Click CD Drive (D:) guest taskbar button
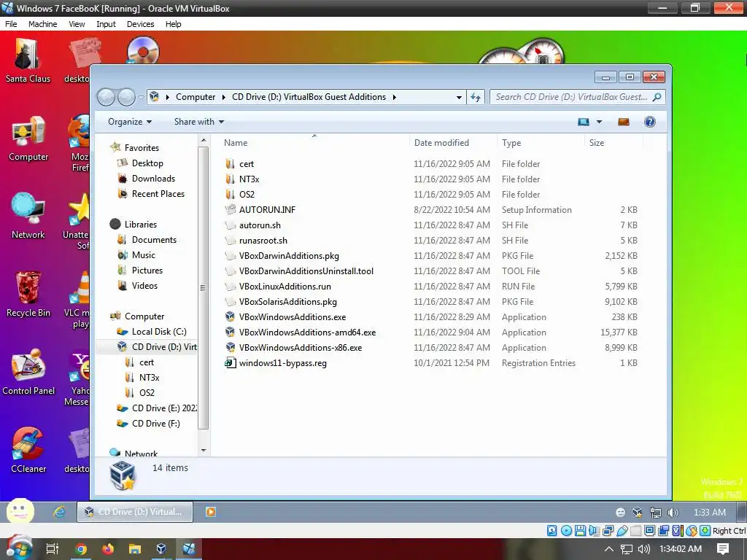 click(x=135, y=512)
